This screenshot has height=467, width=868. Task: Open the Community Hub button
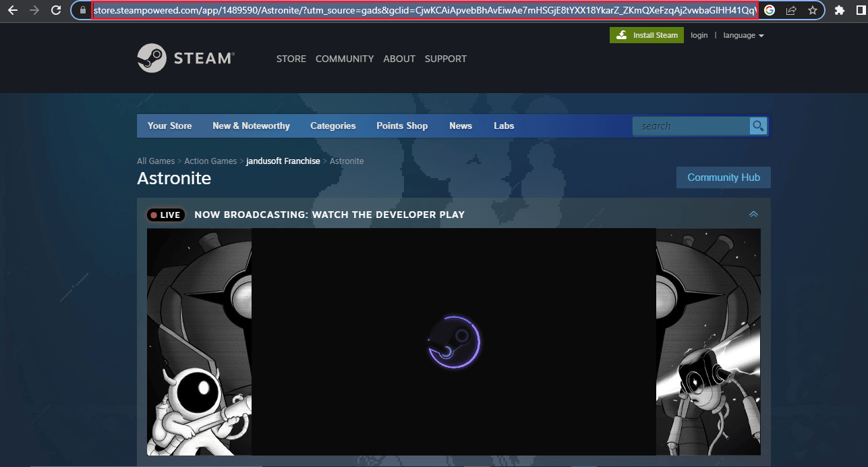click(x=724, y=177)
